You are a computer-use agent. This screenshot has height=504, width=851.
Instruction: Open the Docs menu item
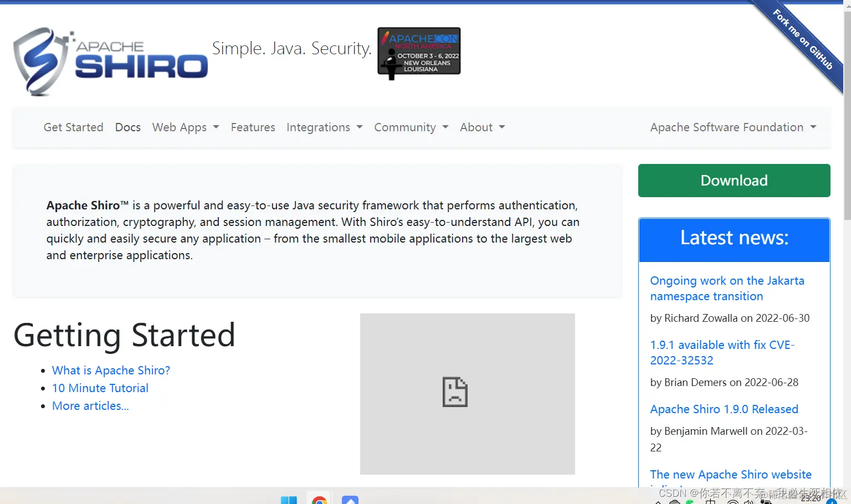tap(128, 127)
